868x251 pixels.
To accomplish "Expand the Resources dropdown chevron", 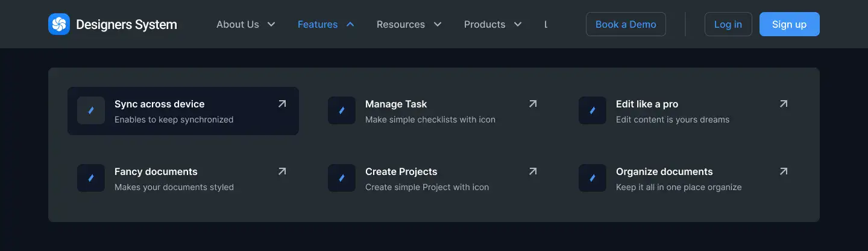I will [x=438, y=25].
